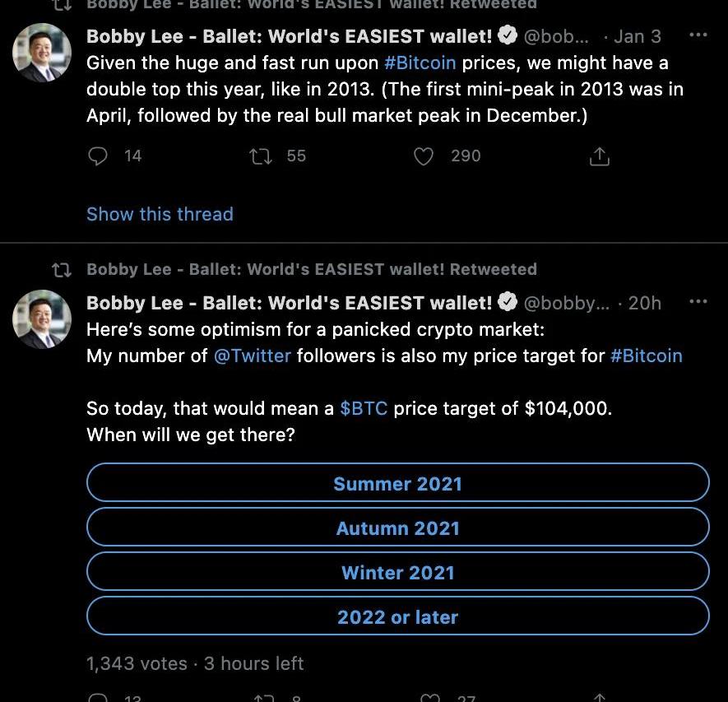
Task: Vote for Autumn 2021 in poll
Action: click(398, 527)
